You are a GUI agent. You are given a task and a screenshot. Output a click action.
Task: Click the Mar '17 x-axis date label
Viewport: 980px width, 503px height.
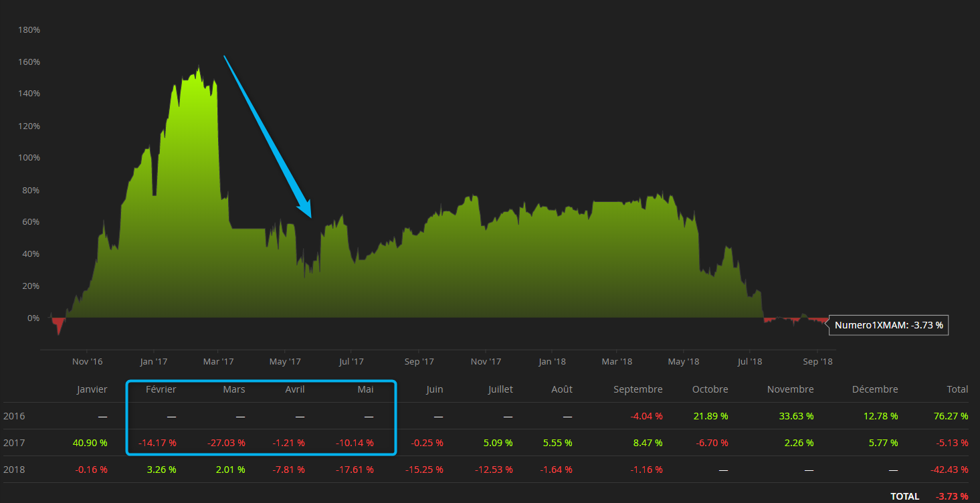218,362
